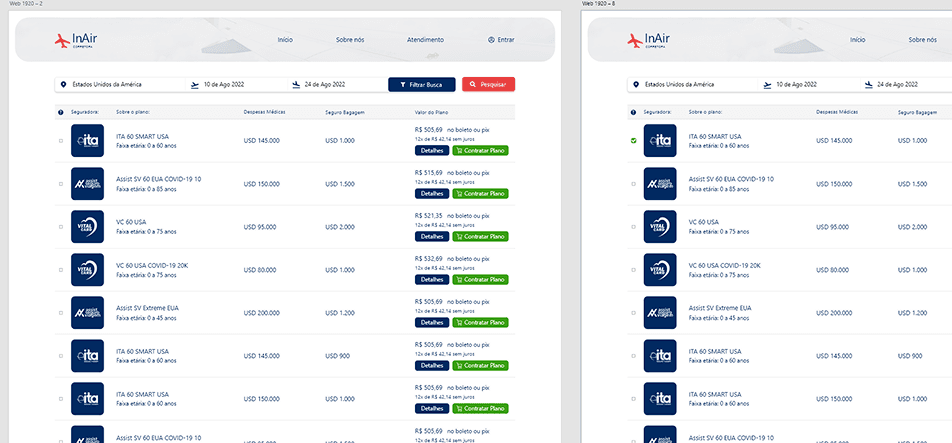This screenshot has height=443, width=952.
Task: Uncheck the green ITA 60 SMART USA checkbox
Action: (x=634, y=141)
